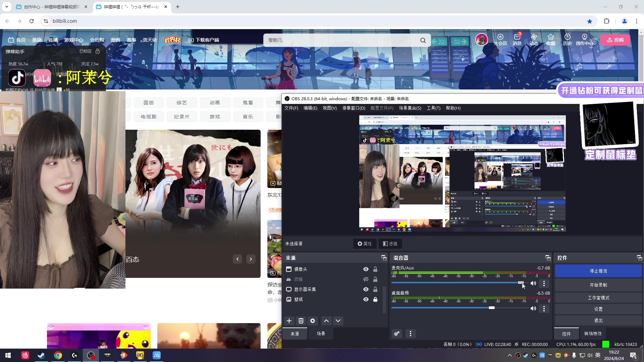
Task: Bookmark star icon in Chrome address bar
Action: point(590,21)
